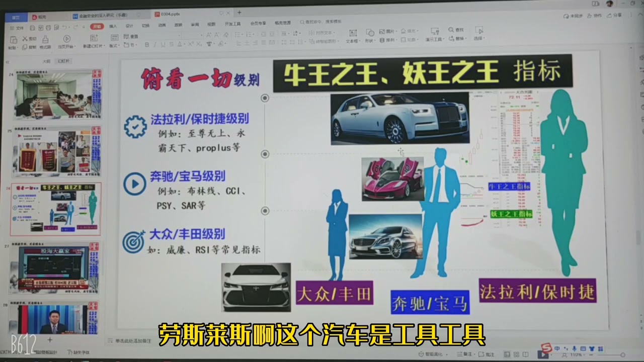
Task: Click the Reset (重置) slide icon
Action: coord(127,36)
